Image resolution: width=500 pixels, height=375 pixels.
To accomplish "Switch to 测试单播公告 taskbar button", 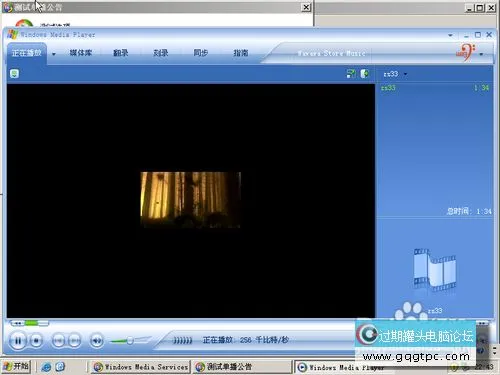I will (242, 367).
